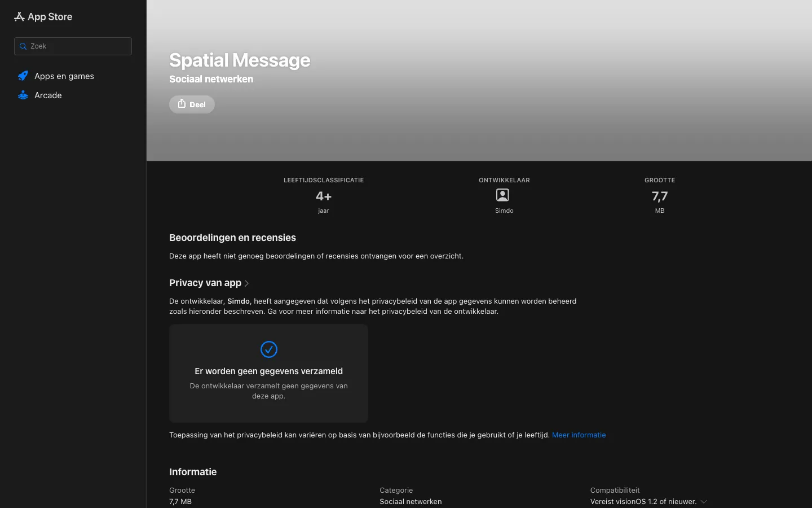Click the 4+ age rating badge
This screenshot has width=812, height=508.
tap(324, 196)
